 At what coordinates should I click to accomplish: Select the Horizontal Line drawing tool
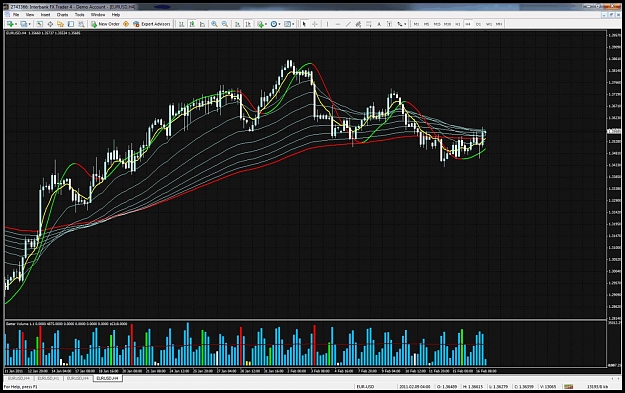coord(338,24)
